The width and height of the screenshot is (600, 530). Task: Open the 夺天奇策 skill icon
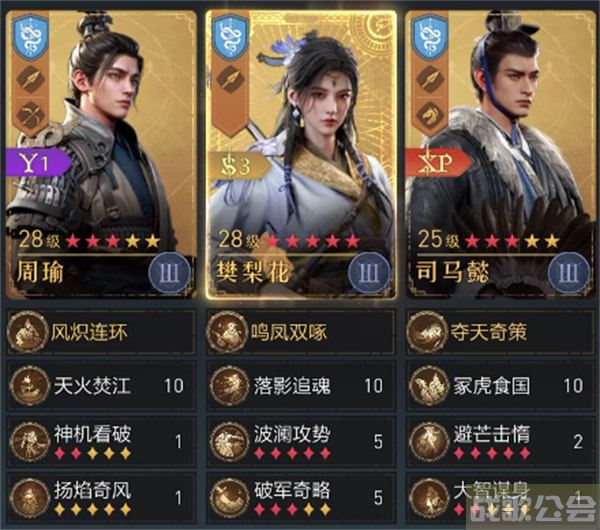tap(427, 332)
